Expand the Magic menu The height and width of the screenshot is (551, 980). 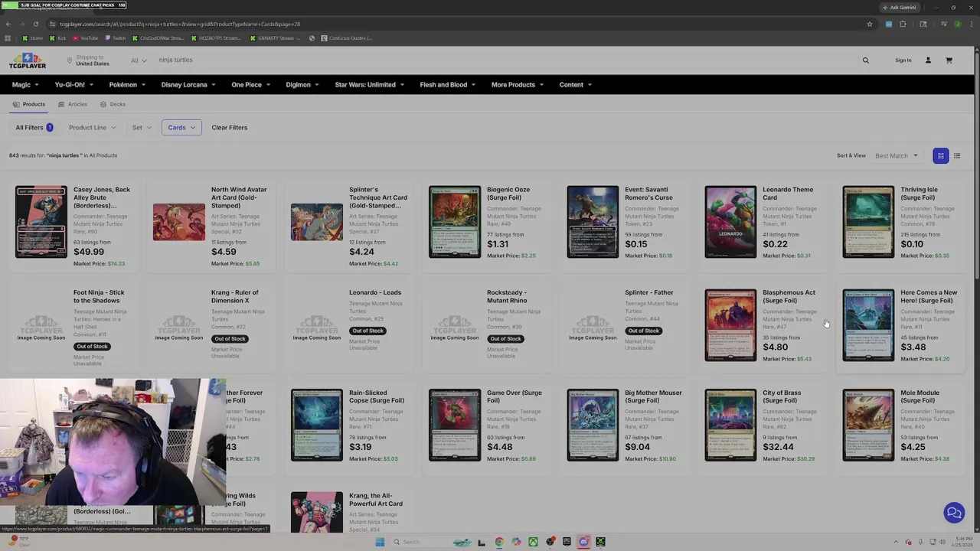25,85
